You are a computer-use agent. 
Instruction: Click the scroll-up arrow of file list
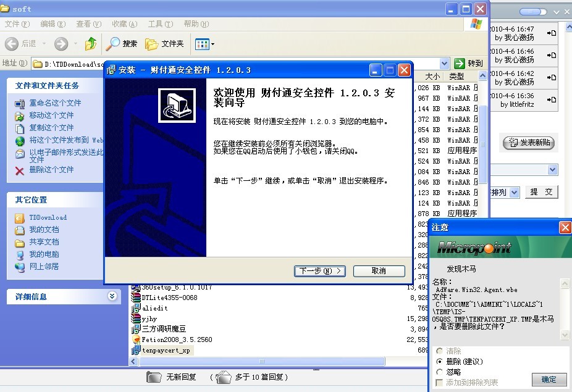click(x=482, y=76)
